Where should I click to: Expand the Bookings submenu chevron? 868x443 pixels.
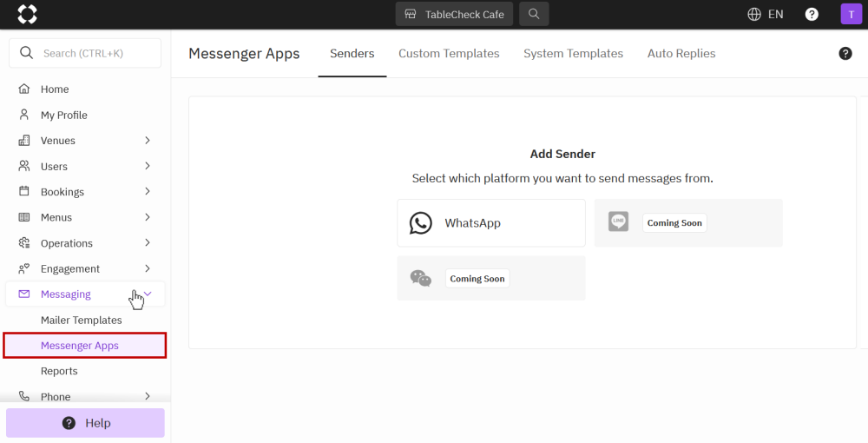148,192
